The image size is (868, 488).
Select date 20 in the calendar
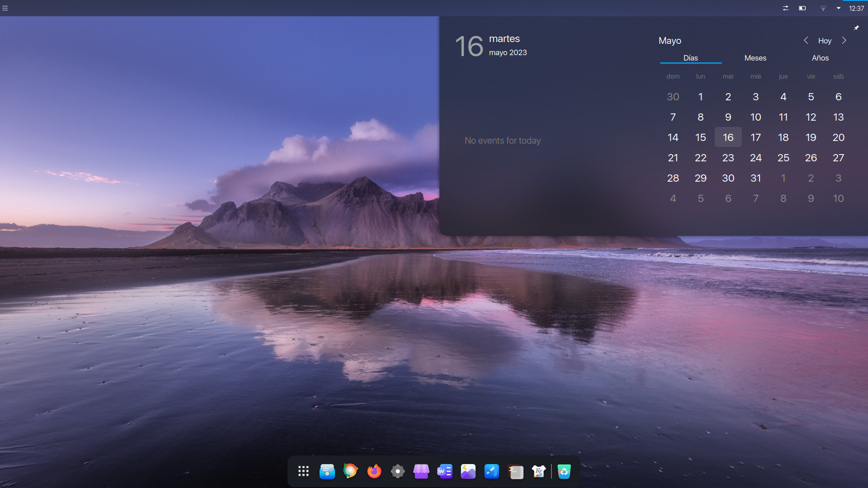[x=838, y=137]
